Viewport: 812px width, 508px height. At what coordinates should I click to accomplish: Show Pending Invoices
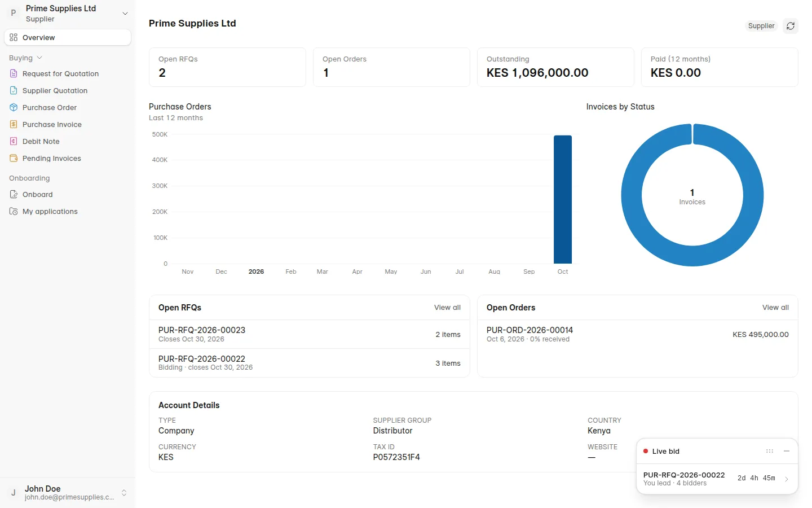(68, 158)
